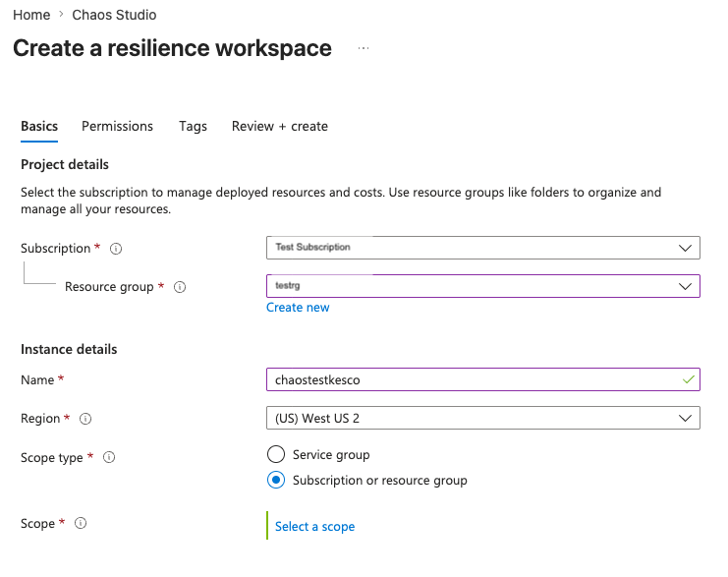Screen dimensions: 728x577
Task: Open the ellipsis menu beside the title
Action: click(x=364, y=48)
